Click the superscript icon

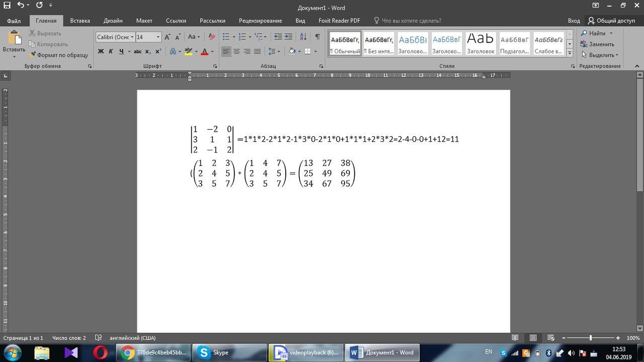pos(158,51)
